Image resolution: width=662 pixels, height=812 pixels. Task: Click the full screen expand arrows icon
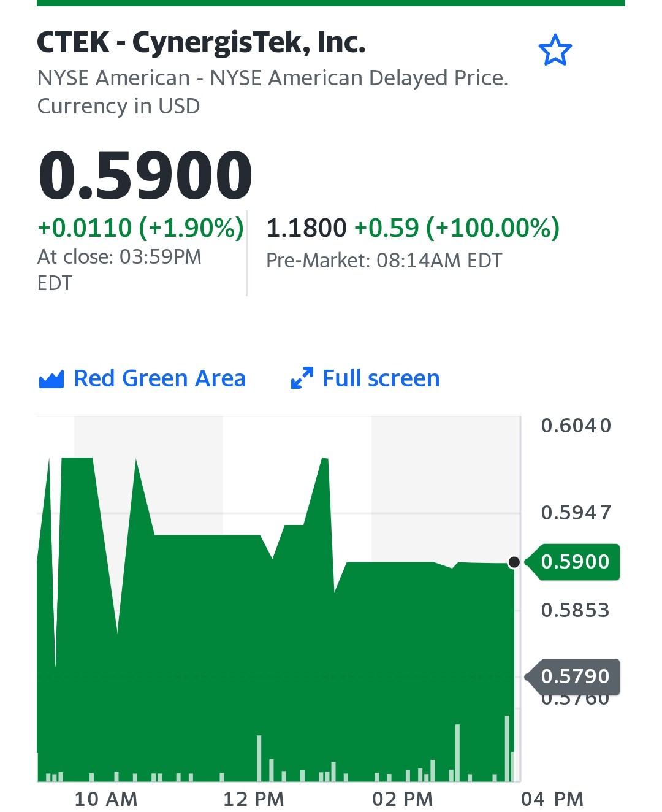pyautogui.click(x=302, y=378)
